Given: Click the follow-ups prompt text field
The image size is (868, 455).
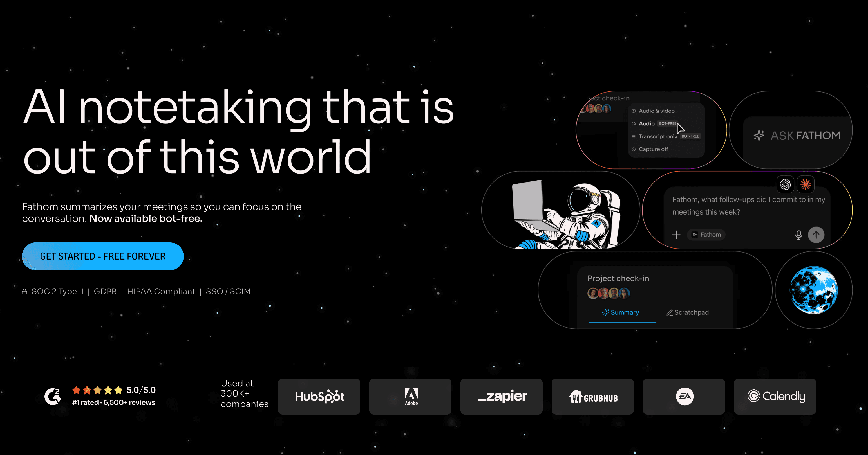Looking at the screenshot, I should tap(748, 206).
